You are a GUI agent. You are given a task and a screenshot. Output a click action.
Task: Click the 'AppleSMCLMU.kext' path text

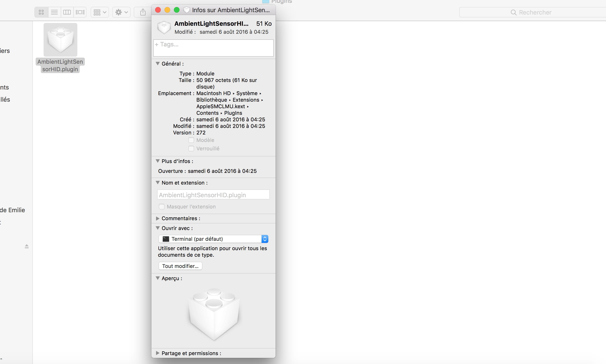coord(221,106)
